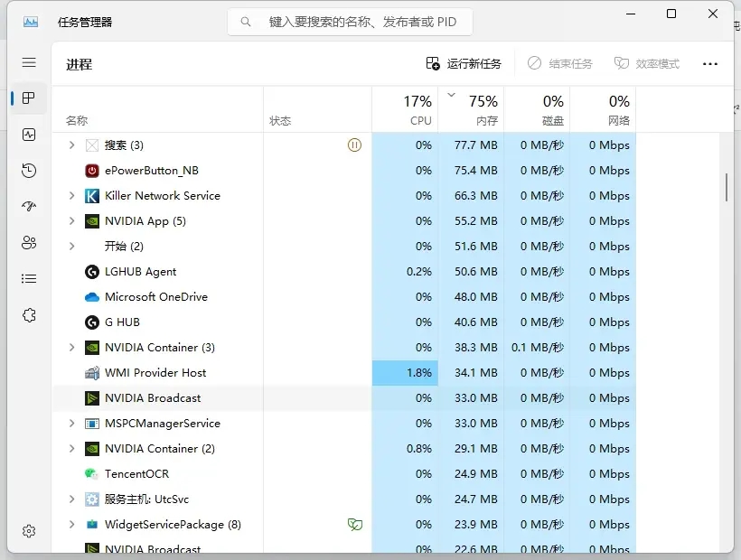
Task: Expand the WidgetServicePackage (8) group
Action: 71,524
